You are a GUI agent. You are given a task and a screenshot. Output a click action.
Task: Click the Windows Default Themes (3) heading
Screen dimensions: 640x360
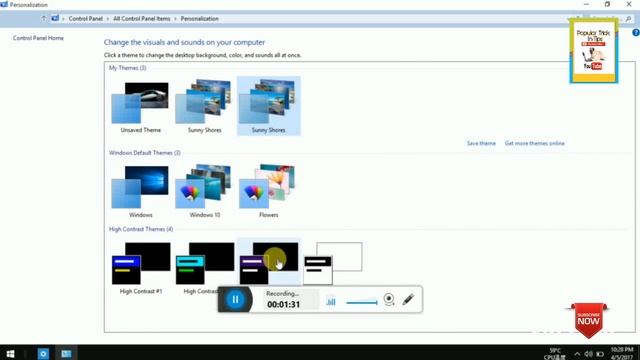(144, 153)
